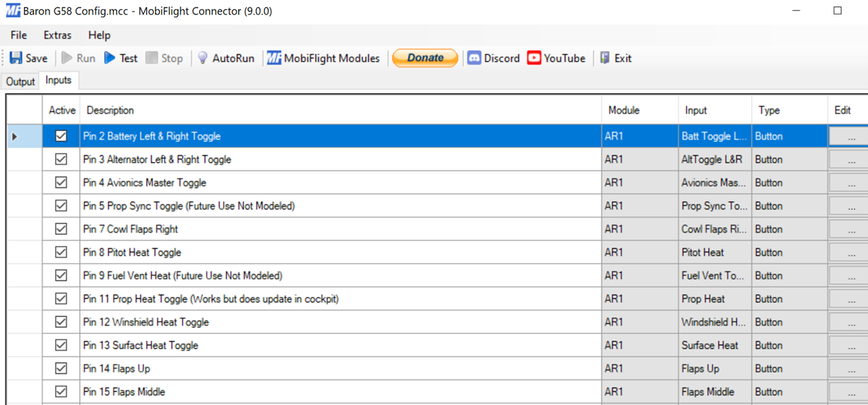Click the Donate button
868x405 pixels.
425,58
